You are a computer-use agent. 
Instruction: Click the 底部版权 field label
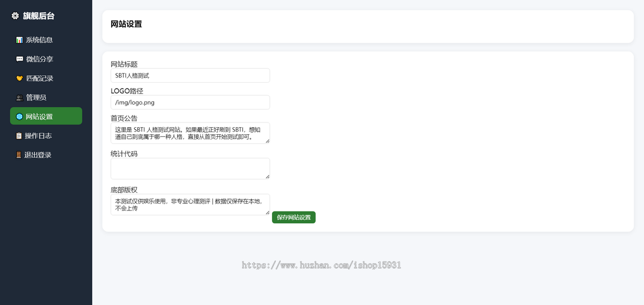pos(124,190)
